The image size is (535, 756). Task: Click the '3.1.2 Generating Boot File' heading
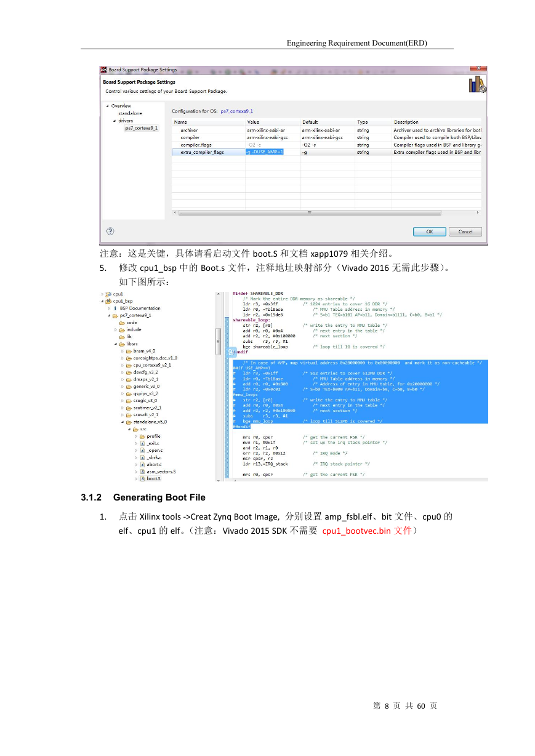[x=143, y=497]
